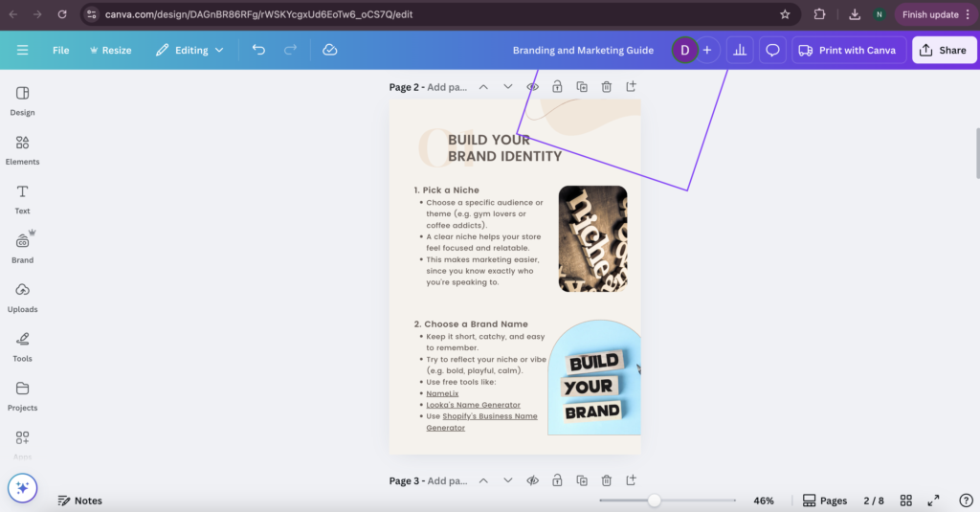This screenshot has height=512, width=980.
Task: Click the undo arrow in the toolbar
Action: pyautogui.click(x=258, y=50)
